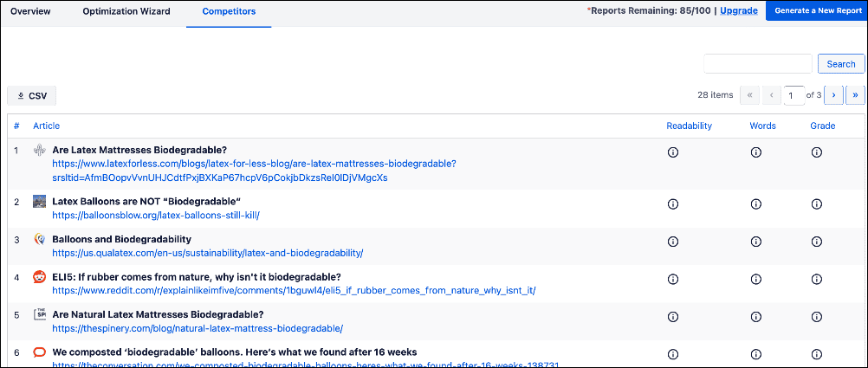Open the latexforless.com article URL
Viewport: 868px width, 368px height.
click(254, 171)
